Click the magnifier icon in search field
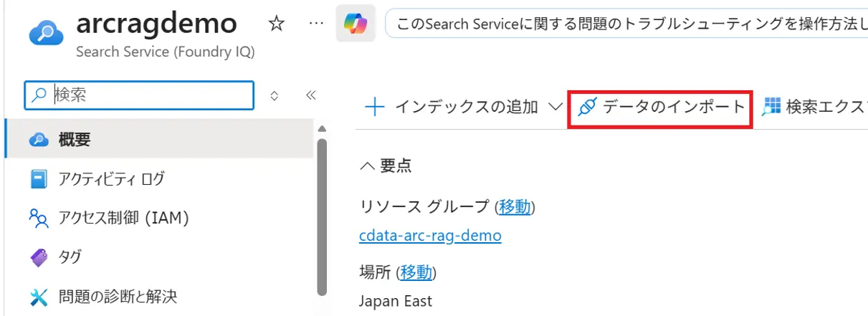The image size is (868, 316). tap(39, 95)
